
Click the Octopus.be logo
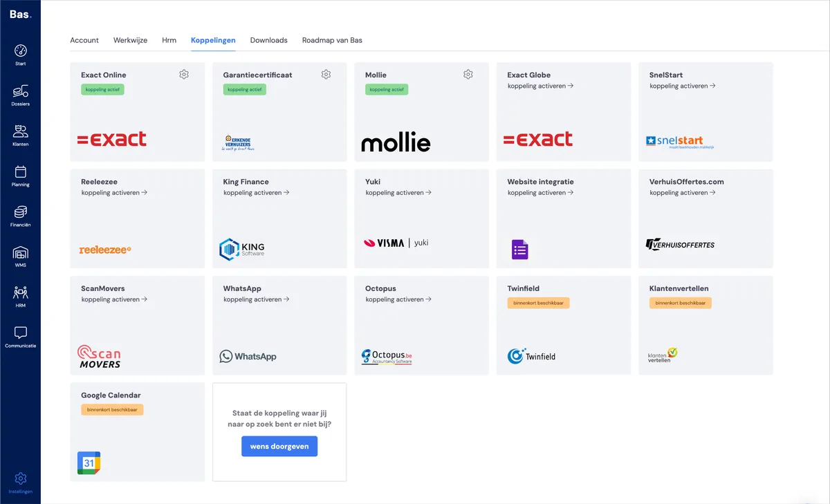pos(387,357)
